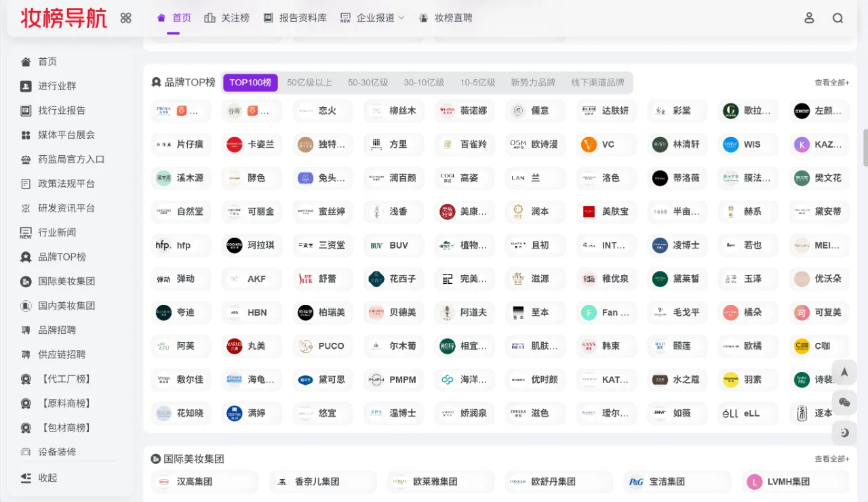Toggle dark mode moon icon
868x502 pixels.
click(x=844, y=433)
